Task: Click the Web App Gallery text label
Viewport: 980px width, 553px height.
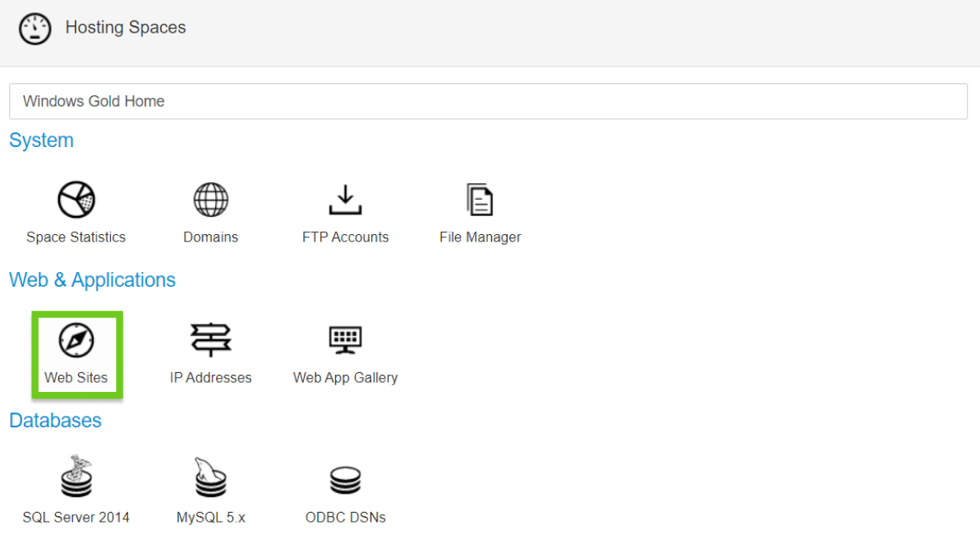Action: click(x=345, y=378)
